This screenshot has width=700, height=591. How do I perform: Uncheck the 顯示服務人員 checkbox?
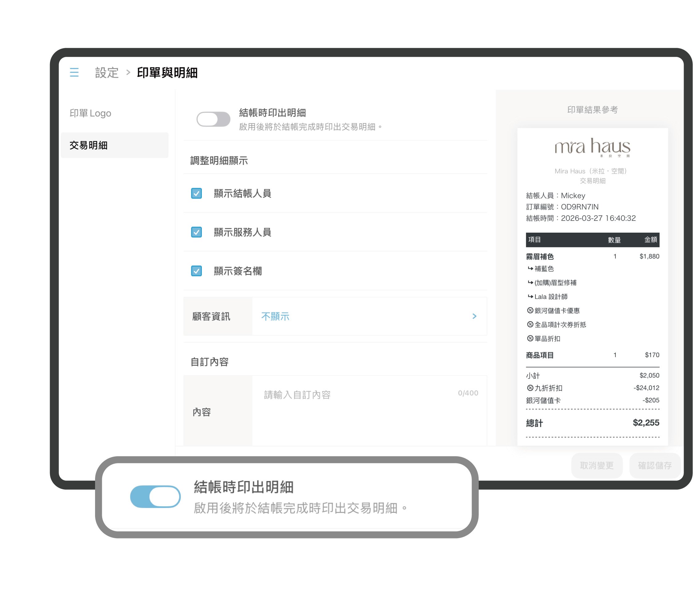(196, 232)
